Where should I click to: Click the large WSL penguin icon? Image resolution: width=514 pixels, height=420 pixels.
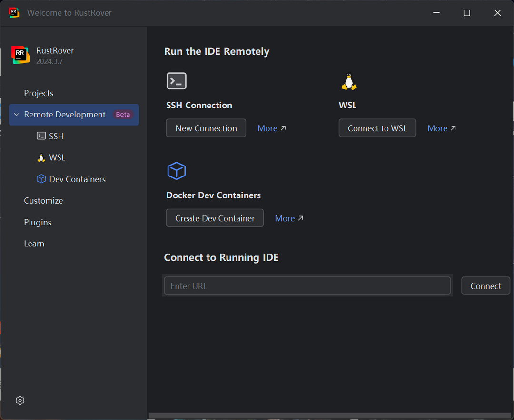coord(349,81)
